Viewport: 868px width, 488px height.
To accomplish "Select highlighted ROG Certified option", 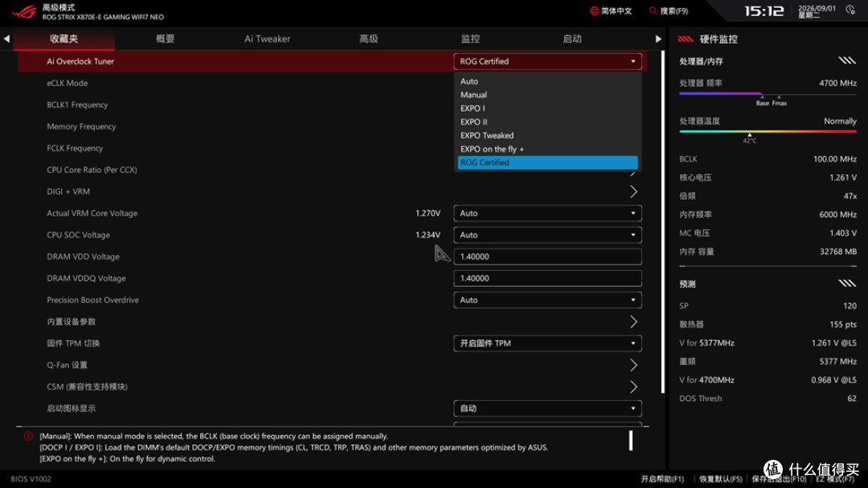I will (547, 162).
